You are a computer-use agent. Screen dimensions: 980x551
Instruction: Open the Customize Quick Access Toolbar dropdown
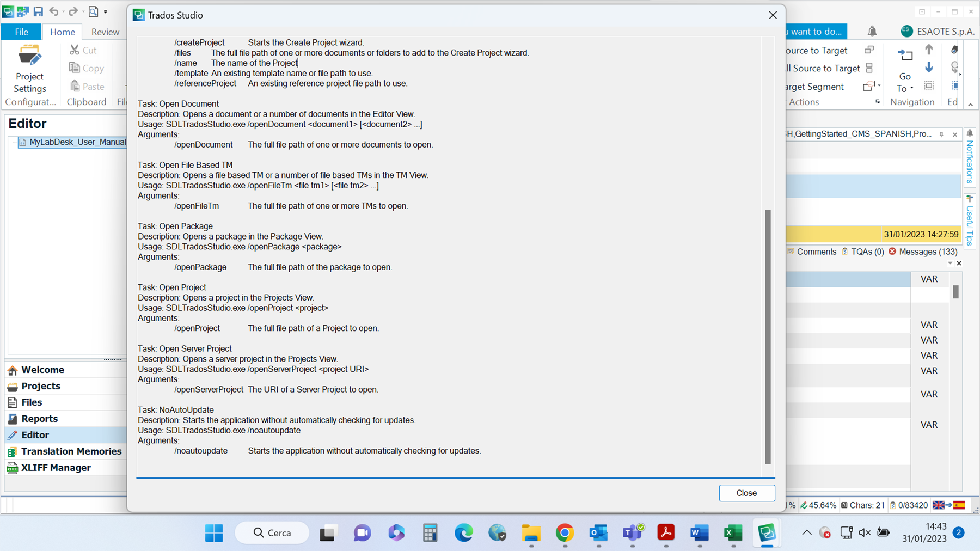coord(106,11)
